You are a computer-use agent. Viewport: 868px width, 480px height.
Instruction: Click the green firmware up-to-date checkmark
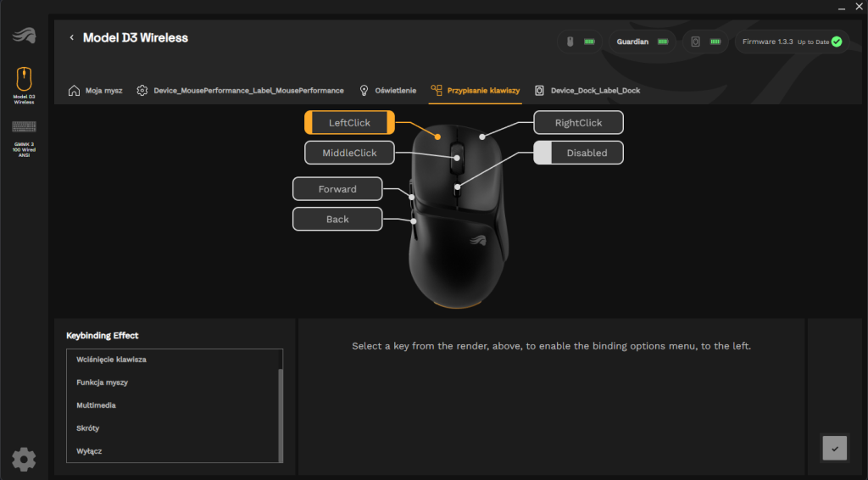tap(837, 42)
